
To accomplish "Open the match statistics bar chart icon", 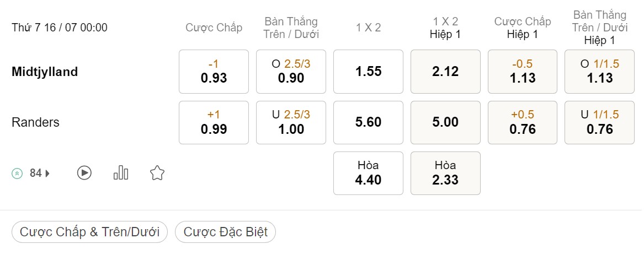I will click(x=121, y=172).
